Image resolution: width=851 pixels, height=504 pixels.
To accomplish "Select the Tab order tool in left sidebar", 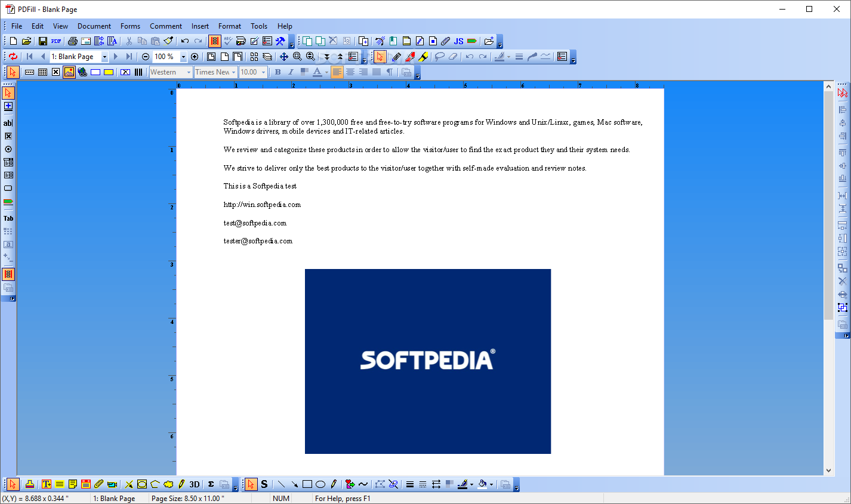I will point(8,218).
